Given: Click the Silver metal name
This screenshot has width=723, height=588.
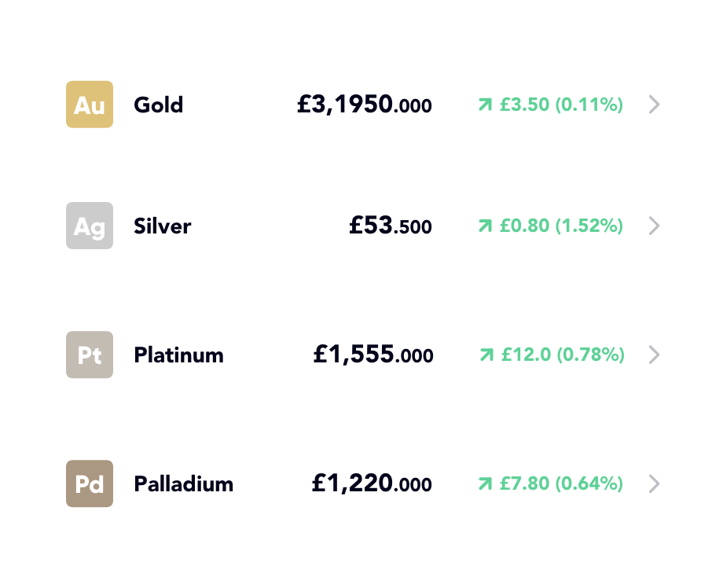Looking at the screenshot, I should [163, 226].
